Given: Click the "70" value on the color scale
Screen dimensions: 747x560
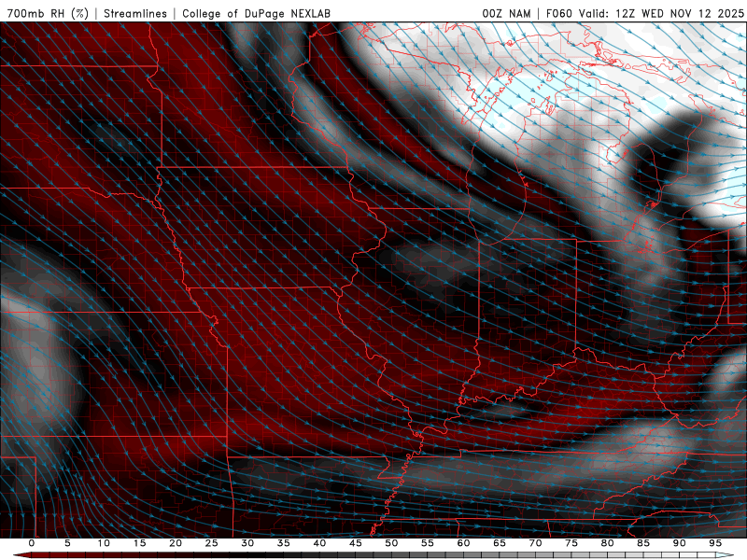Looking at the screenshot, I should 535,543.
